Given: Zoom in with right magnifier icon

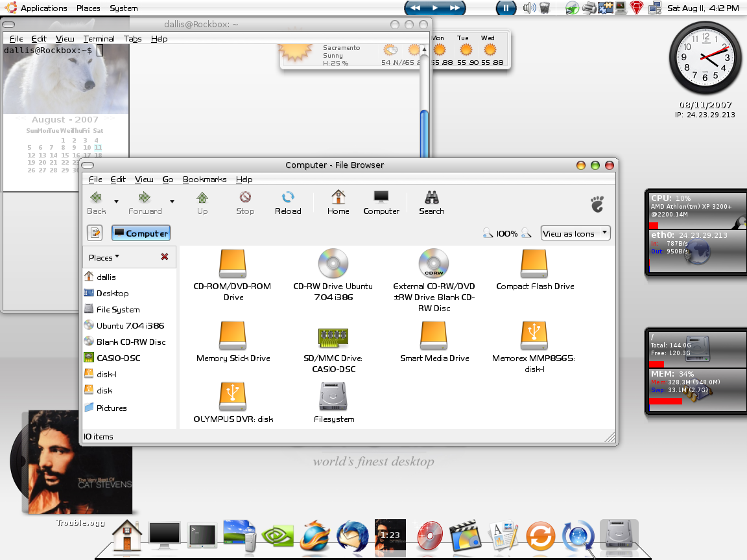Looking at the screenshot, I should coord(526,233).
